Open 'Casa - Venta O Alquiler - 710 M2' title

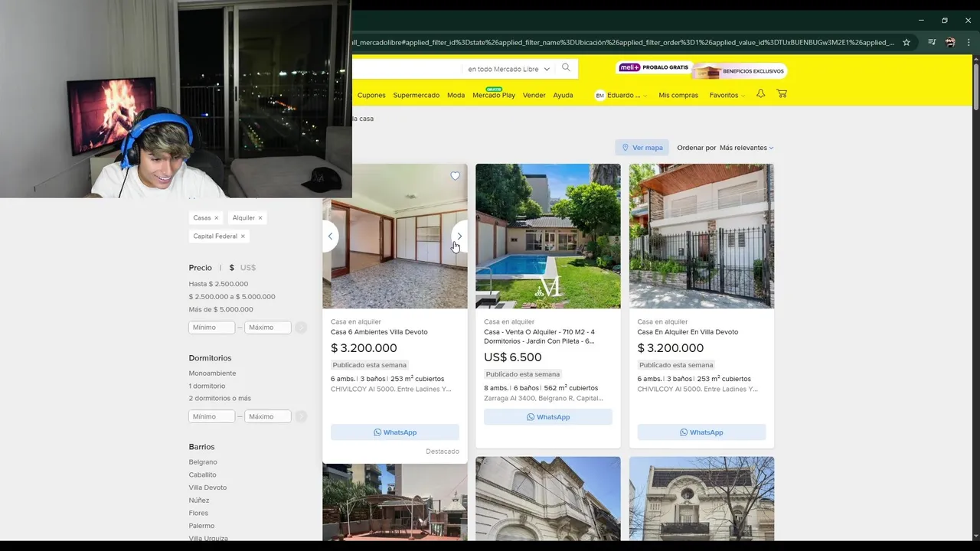(539, 337)
